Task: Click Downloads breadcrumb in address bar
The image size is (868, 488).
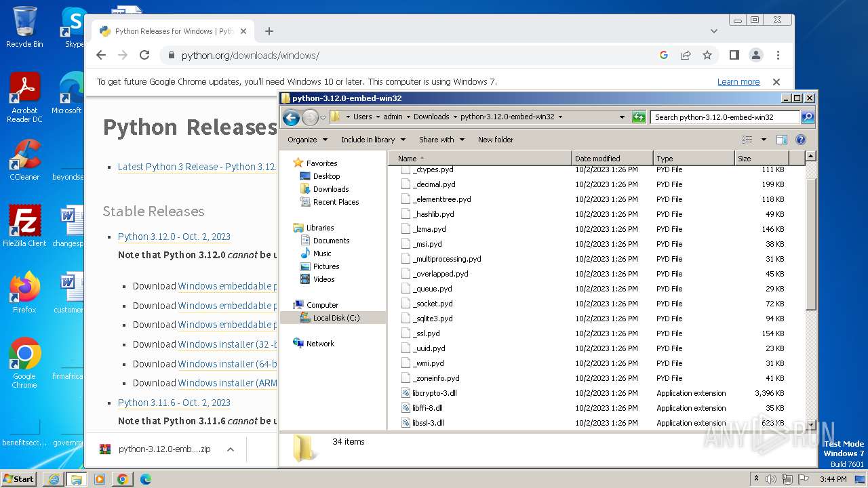Action: 431,117
